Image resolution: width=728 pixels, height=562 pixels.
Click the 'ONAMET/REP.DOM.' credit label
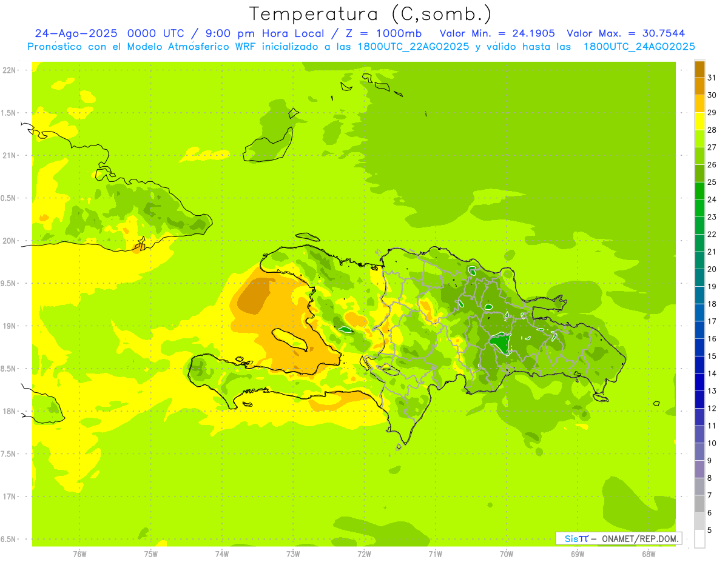click(640, 538)
